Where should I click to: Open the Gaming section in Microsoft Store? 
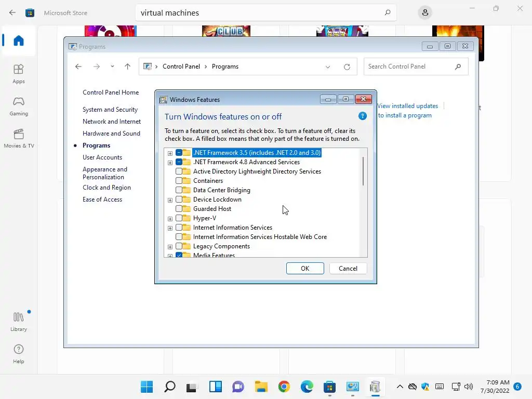[x=19, y=106]
